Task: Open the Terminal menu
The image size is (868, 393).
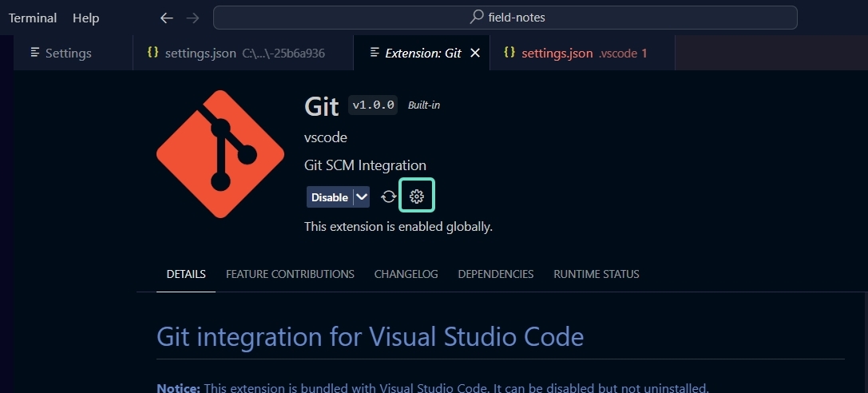Action: (x=33, y=18)
